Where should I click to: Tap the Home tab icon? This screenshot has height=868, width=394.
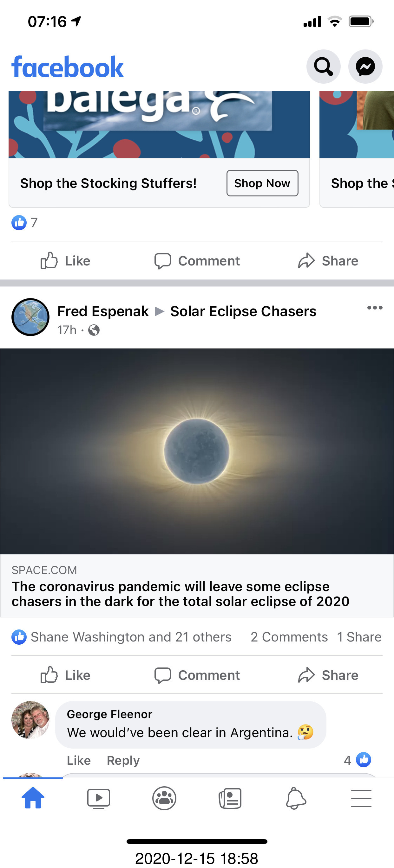coord(33,798)
